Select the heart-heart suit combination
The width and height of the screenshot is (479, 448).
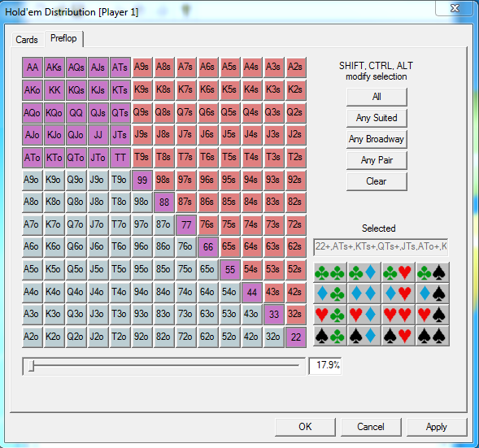(x=398, y=315)
